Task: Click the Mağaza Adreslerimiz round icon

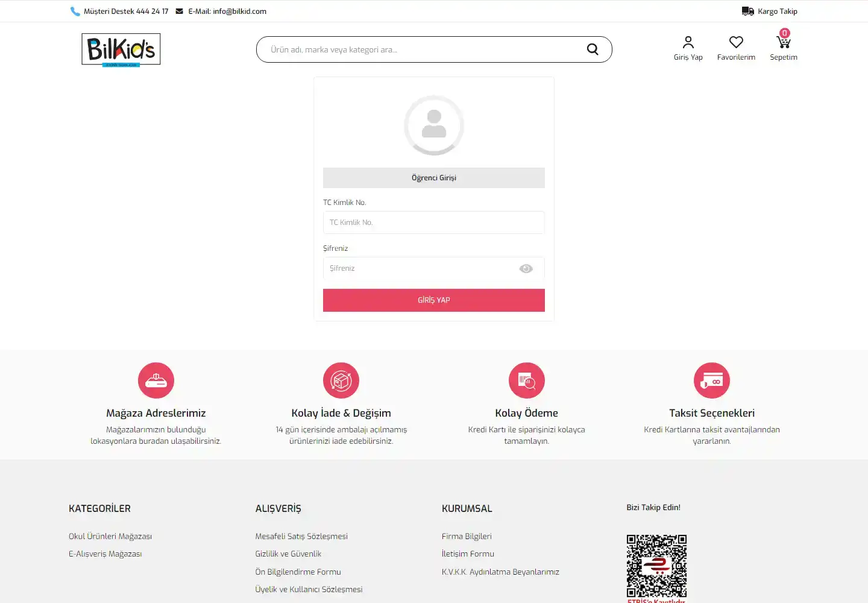Action: coord(156,380)
